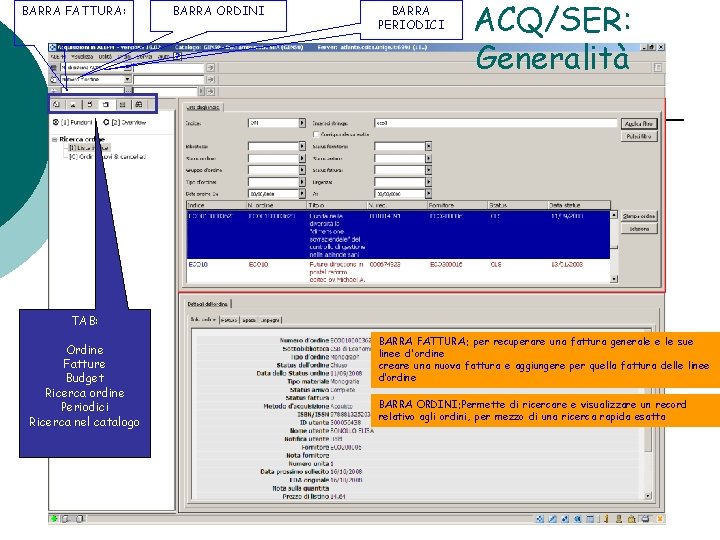Click the Prezzo di listino detail line
The width and height of the screenshot is (720, 540).
click(314, 496)
